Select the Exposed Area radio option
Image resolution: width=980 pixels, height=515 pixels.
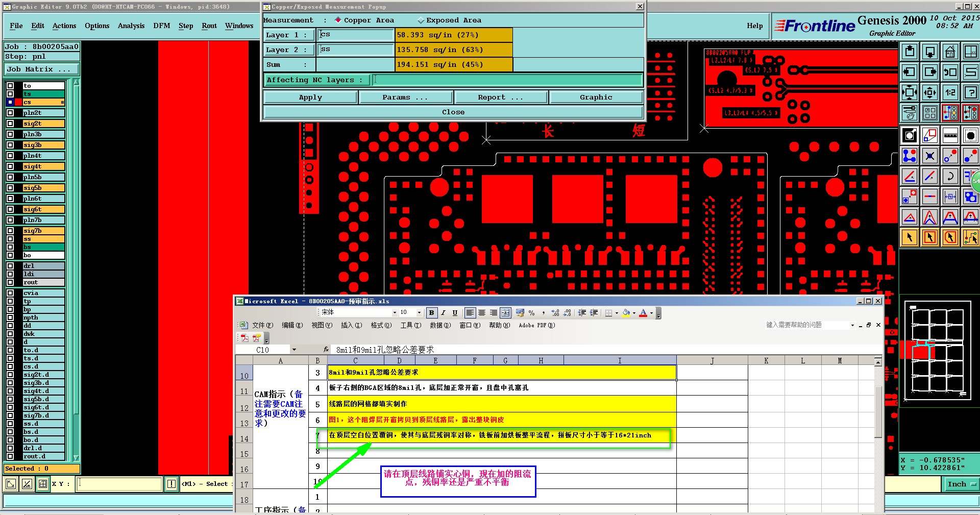(x=421, y=20)
